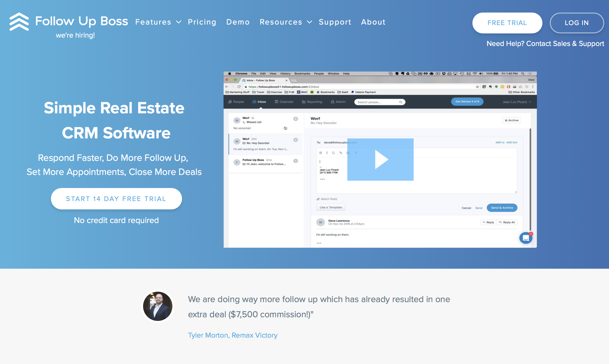Click the Spotify bookmark icon in demo bookmarks bar
Viewport: 609px width, 364px height.
pyautogui.click(x=312, y=92)
